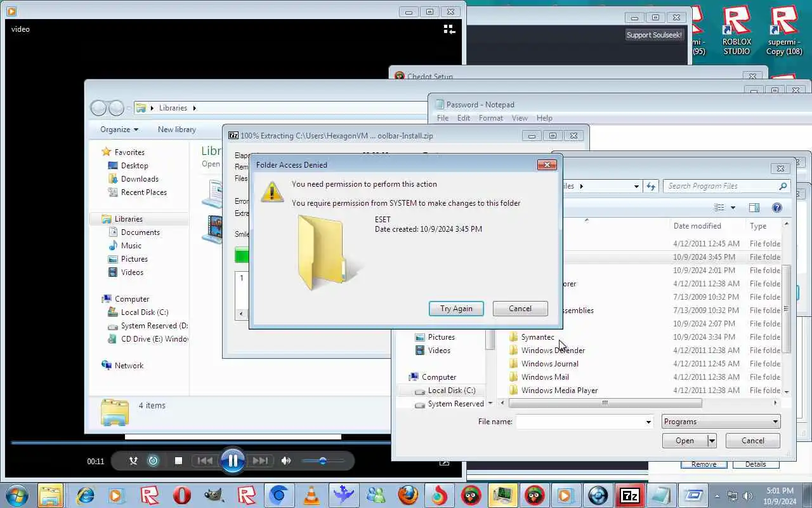Mute the media player volume

click(286, 461)
